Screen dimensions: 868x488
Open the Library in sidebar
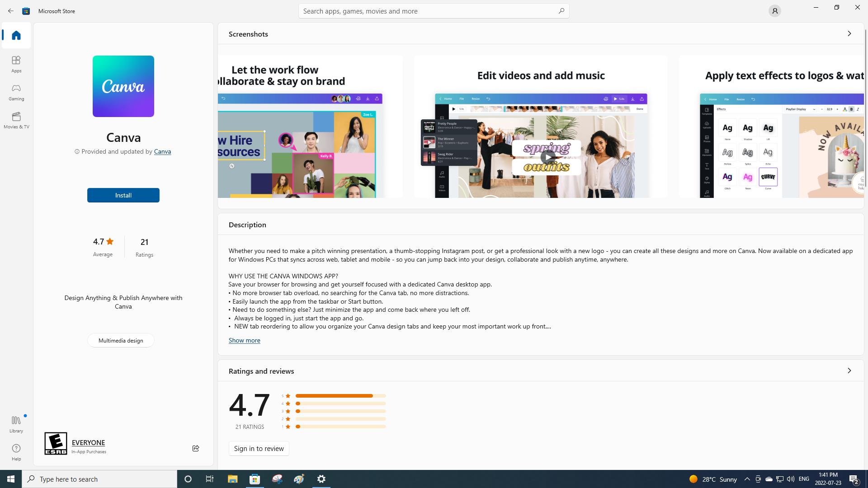click(x=16, y=424)
